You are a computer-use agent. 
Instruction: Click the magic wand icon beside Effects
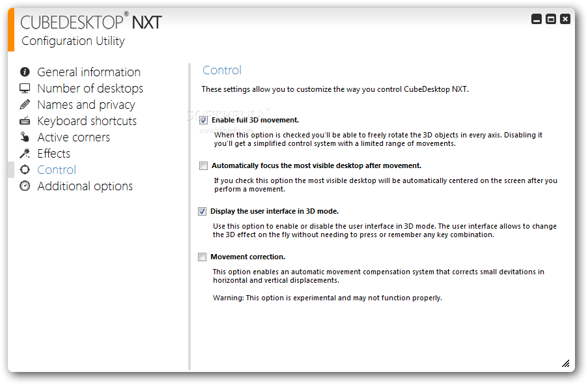click(25, 153)
